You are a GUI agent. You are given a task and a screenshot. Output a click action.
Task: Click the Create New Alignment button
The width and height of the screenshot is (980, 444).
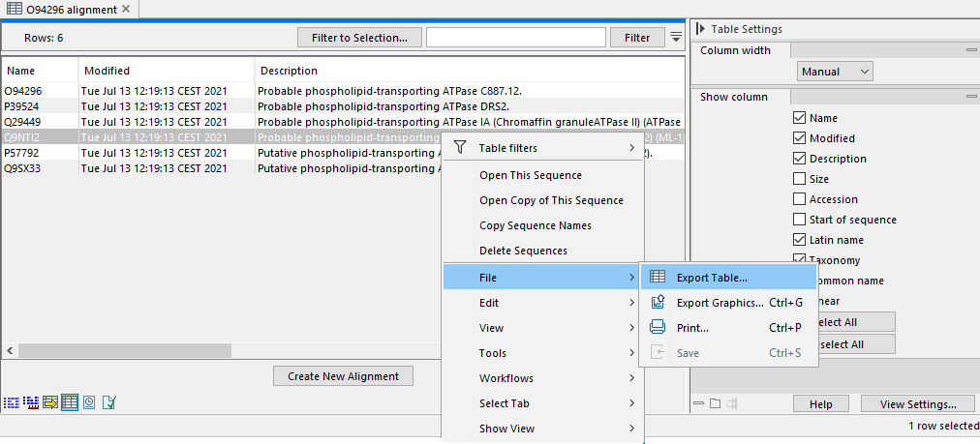(x=343, y=376)
